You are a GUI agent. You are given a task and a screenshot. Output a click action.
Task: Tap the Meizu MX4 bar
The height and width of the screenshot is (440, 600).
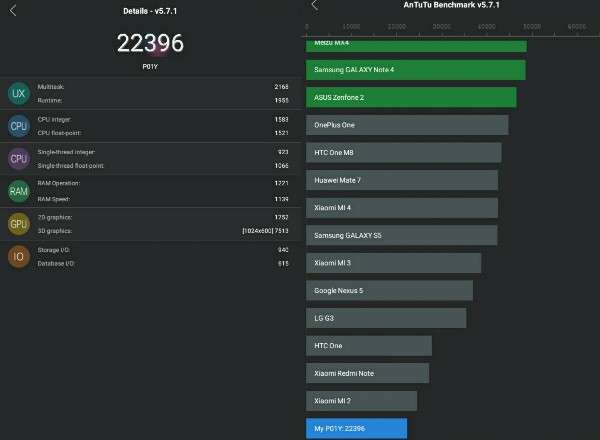(x=416, y=46)
